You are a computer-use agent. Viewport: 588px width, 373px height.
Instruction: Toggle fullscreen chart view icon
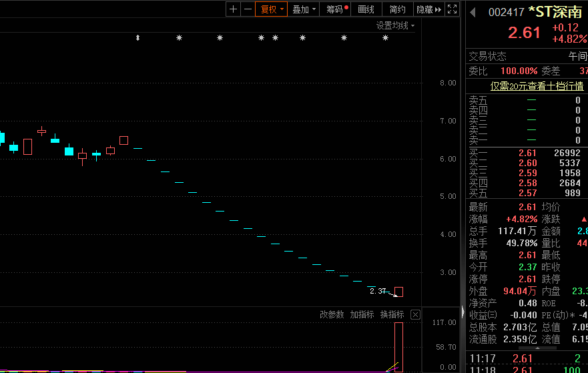coord(452,9)
